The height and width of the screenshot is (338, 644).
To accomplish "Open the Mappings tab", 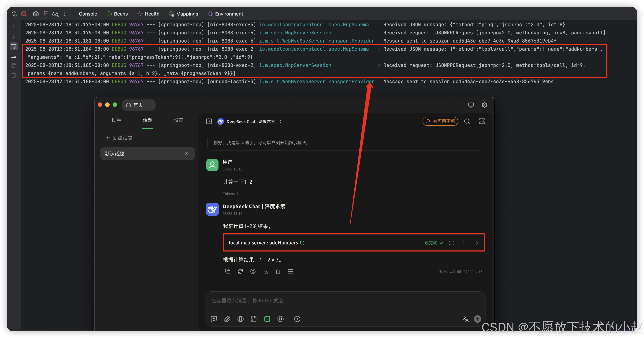I will pos(183,14).
